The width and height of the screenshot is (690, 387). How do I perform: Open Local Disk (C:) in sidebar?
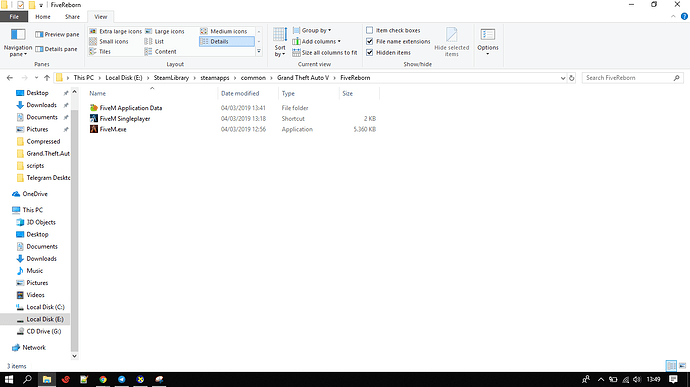(x=45, y=307)
